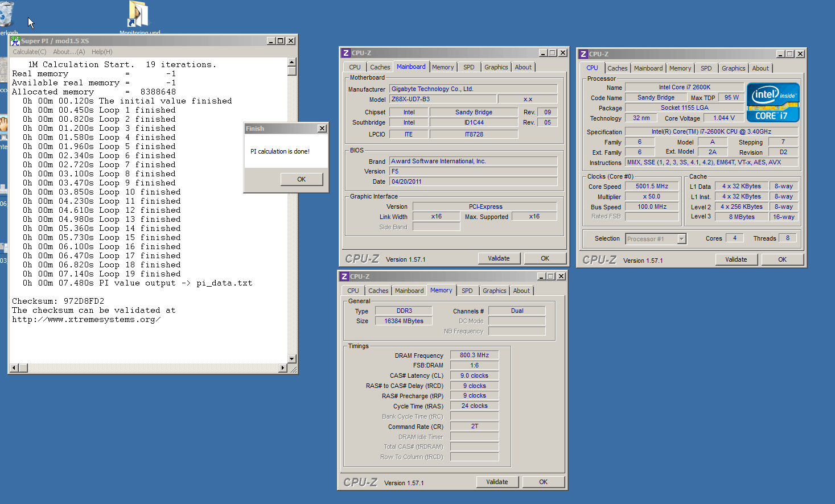Viewport: 835px width, 504px height.
Task: Click the Intel Core i7 logo badge
Action: coord(773,102)
